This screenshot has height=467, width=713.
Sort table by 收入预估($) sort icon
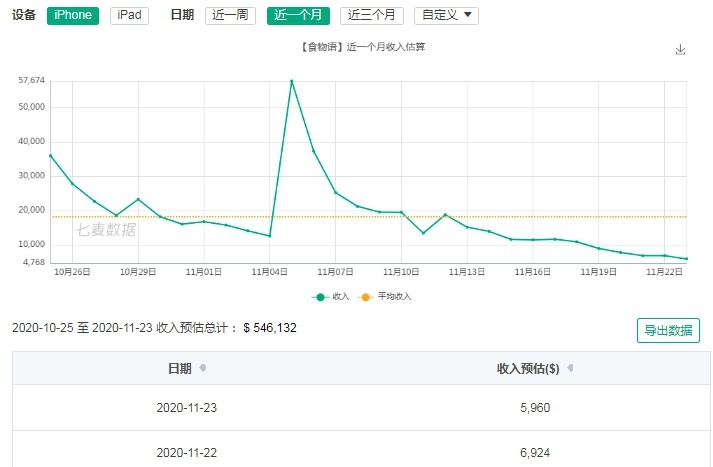click(x=570, y=368)
